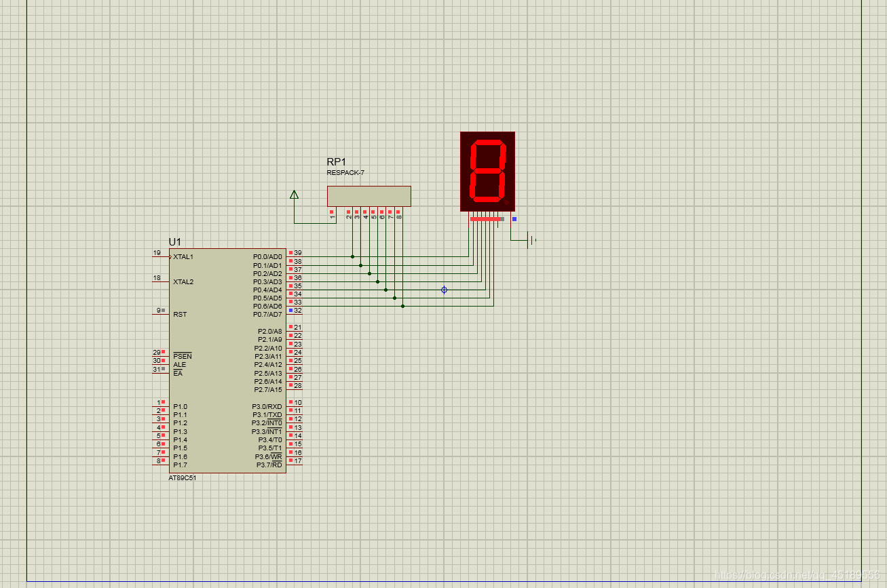Image resolution: width=887 pixels, height=588 pixels.
Task: Click the P0.5/AD5 pin label
Action: coord(267,298)
